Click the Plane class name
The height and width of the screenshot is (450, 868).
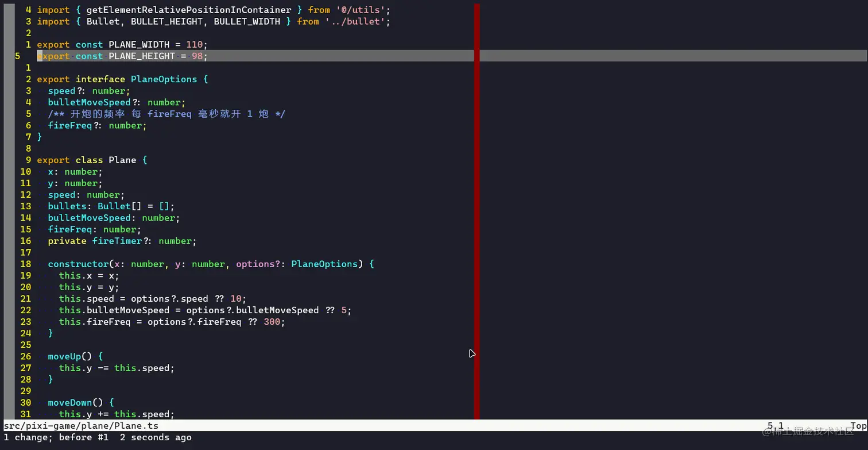[x=122, y=160]
